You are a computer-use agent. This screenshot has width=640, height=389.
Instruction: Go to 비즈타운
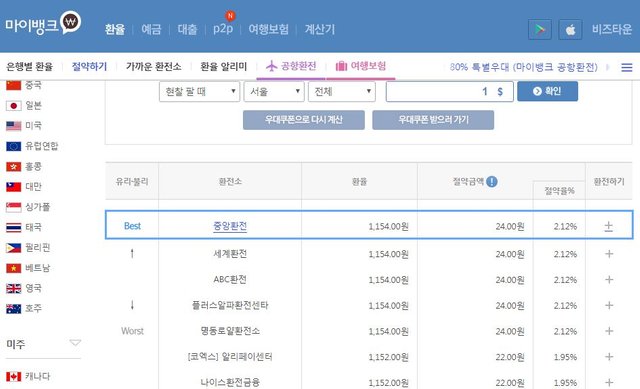[x=612, y=29]
